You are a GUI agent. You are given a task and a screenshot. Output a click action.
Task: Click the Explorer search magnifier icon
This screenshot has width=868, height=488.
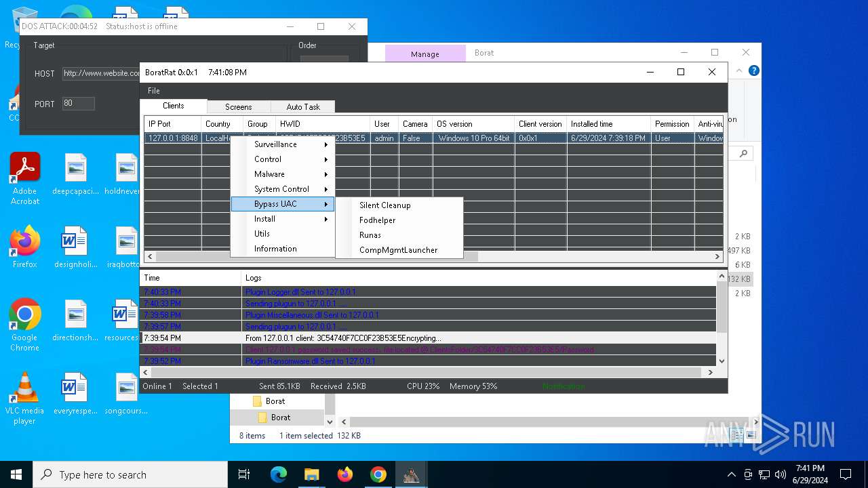point(743,154)
